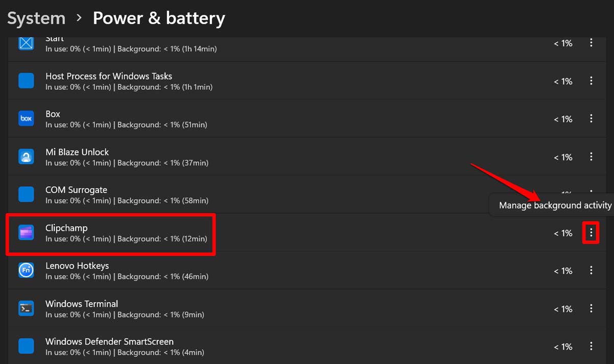This screenshot has width=614, height=364.
Task: Open the three-dot menu for Lenovo Hotkeys
Action: coord(591,270)
